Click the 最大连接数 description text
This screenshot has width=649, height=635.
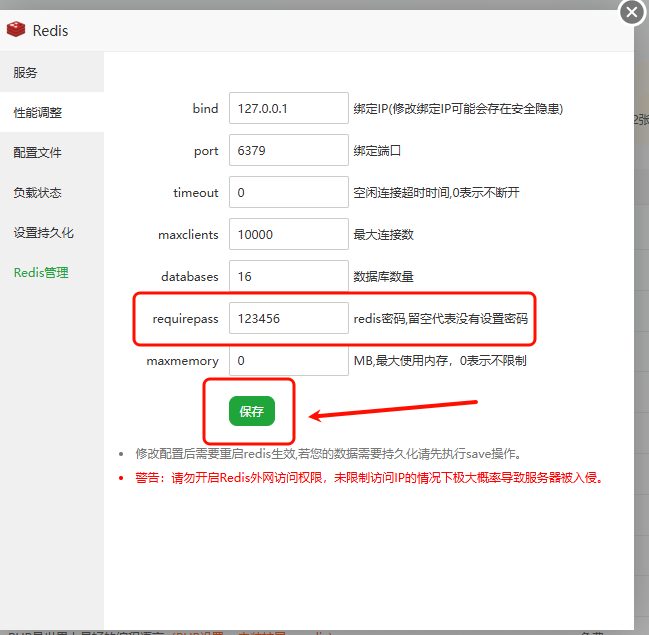(x=383, y=235)
